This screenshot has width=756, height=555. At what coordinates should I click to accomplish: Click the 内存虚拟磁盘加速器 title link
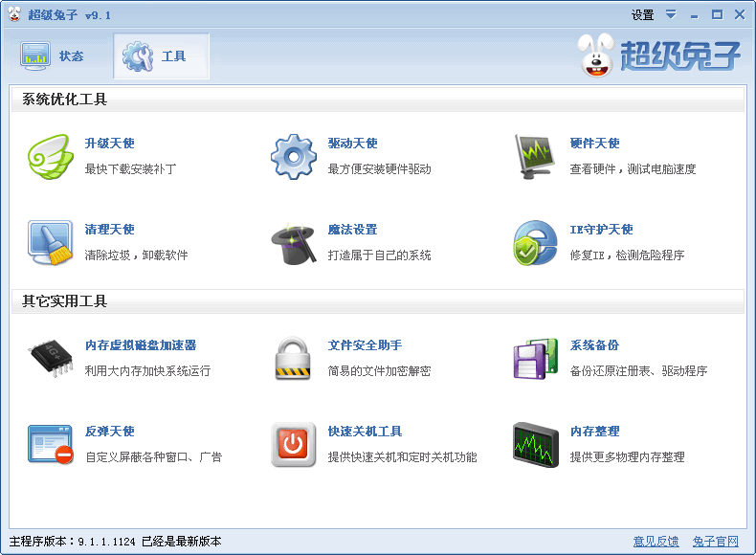pos(141,345)
